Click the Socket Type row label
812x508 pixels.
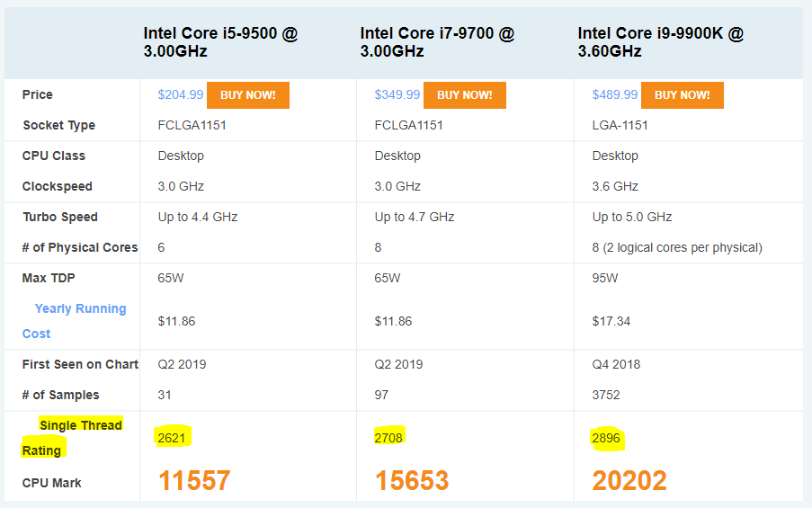(58, 125)
